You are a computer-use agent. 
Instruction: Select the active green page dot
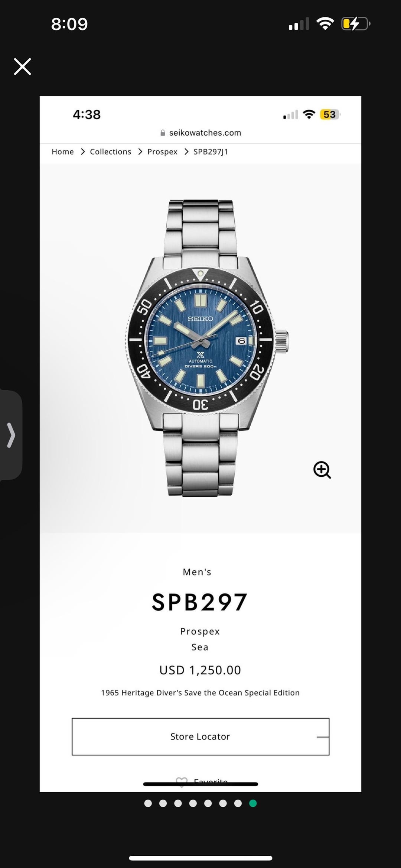point(253,803)
